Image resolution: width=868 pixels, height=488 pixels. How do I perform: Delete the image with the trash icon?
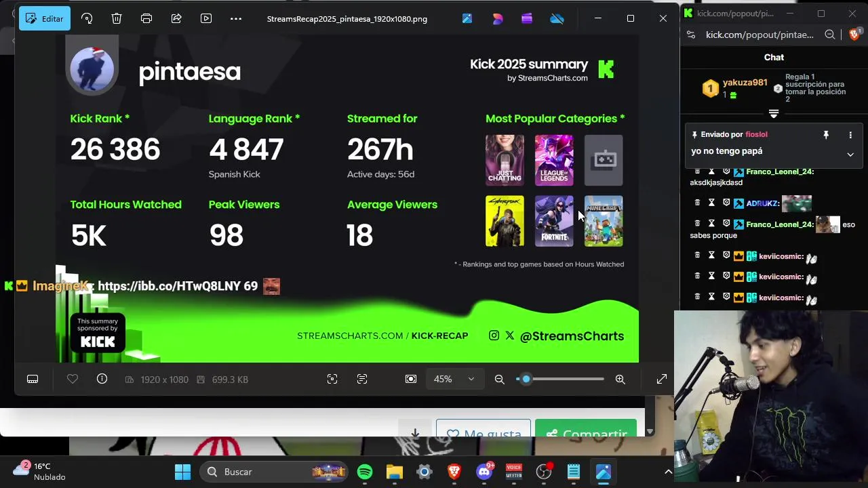(x=117, y=18)
